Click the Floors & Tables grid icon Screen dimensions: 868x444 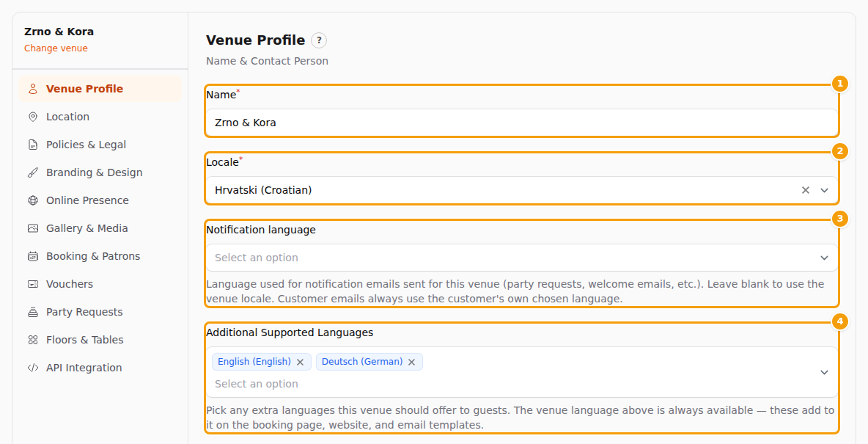33,340
